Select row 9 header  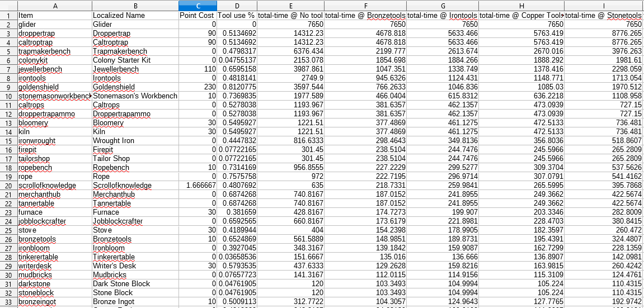[x=8, y=87]
